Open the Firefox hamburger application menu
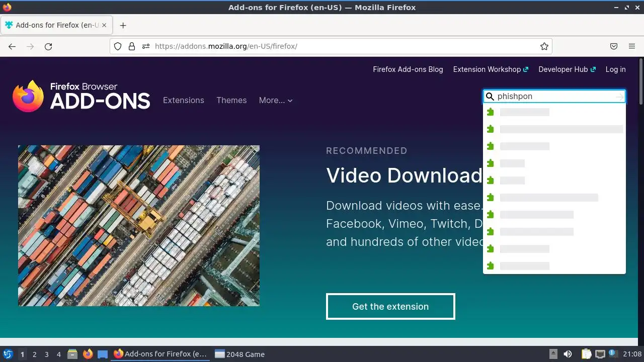The height and width of the screenshot is (362, 644). 632,46
